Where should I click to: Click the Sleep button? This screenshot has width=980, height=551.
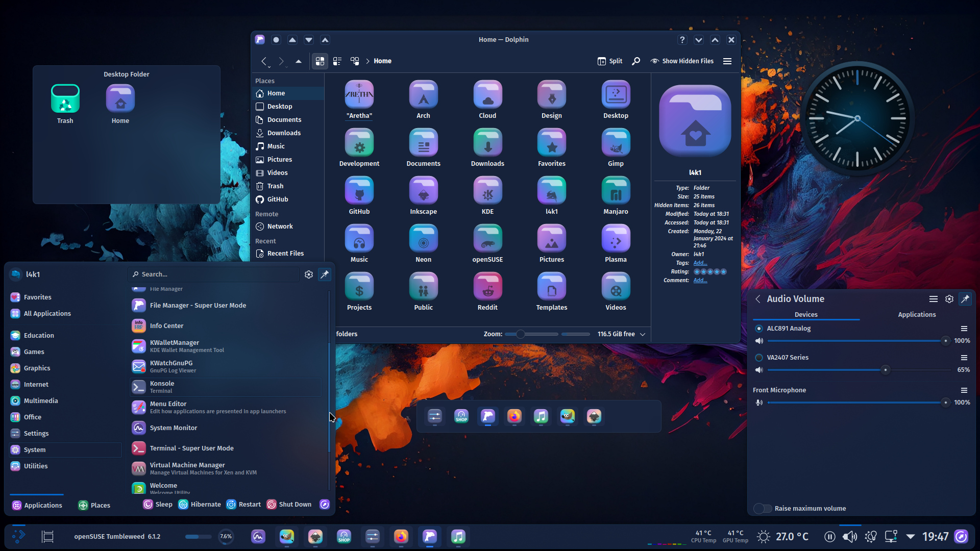pos(158,505)
